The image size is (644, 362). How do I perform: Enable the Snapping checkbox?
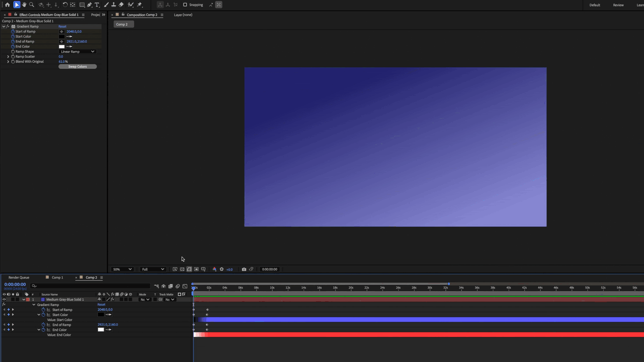click(185, 5)
